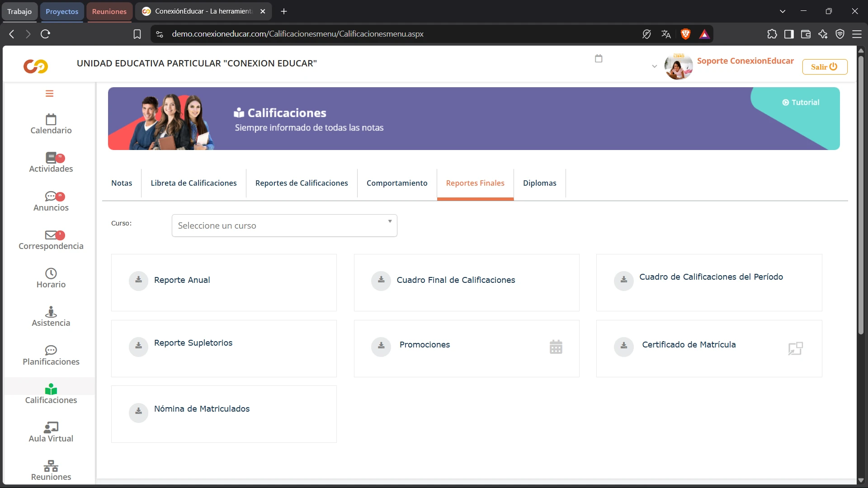Open the 'Seleccione un curso' dropdown
The height and width of the screenshot is (488, 868).
(284, 225)
